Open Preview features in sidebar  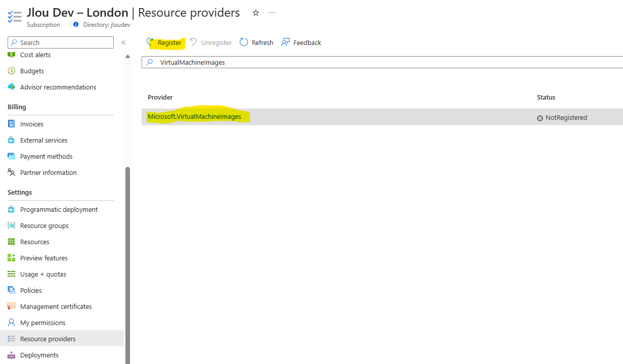click(43, 258)
